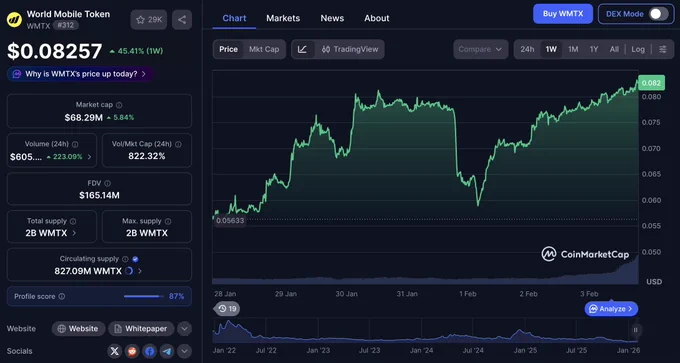
Task: Click the info icon beside Profile score
Action: click(62, 297)
